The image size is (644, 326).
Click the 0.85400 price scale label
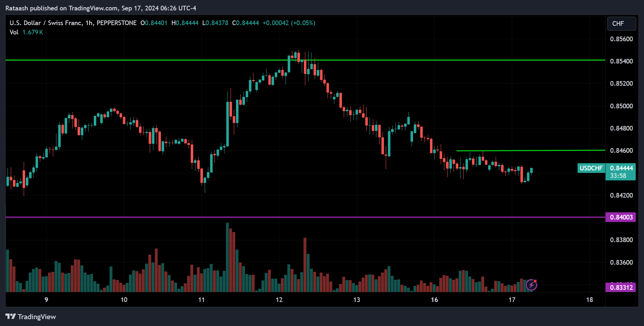coord(621,61)
